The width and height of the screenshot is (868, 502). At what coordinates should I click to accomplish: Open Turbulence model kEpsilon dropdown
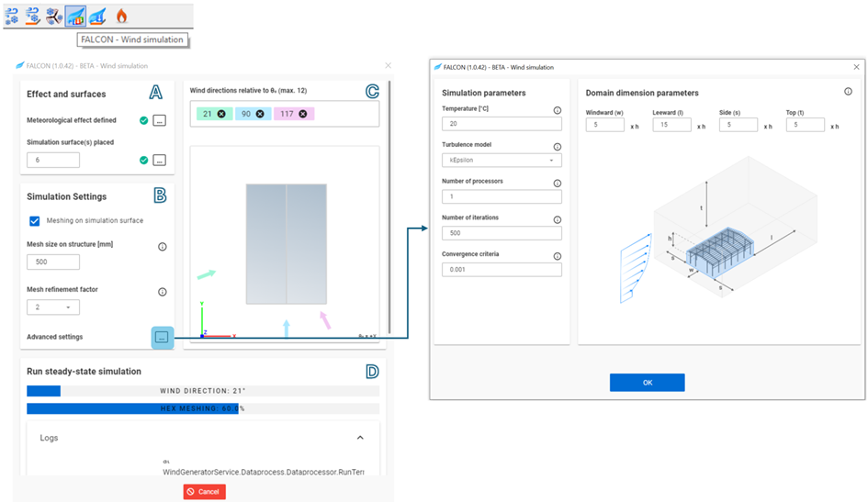502,161
